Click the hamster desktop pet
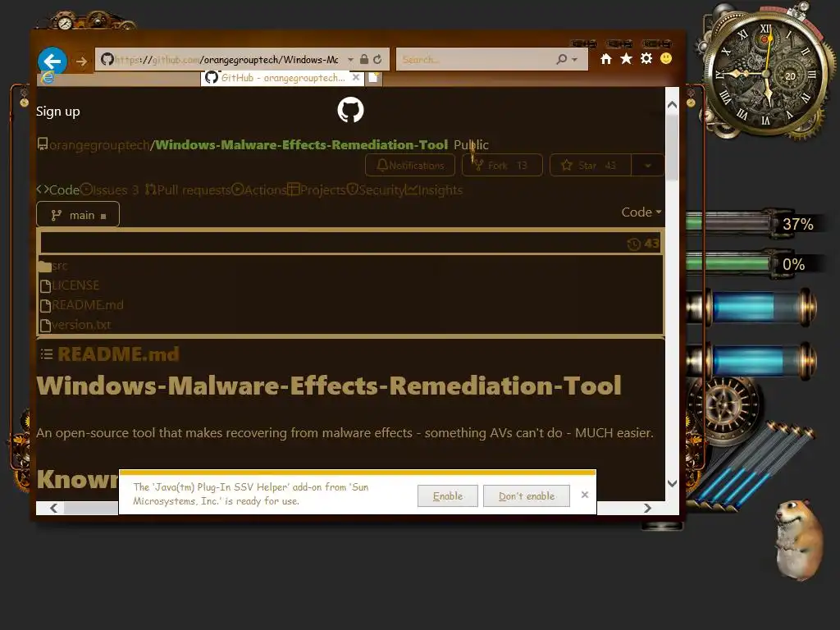The image size is (840, 630). 799,539
